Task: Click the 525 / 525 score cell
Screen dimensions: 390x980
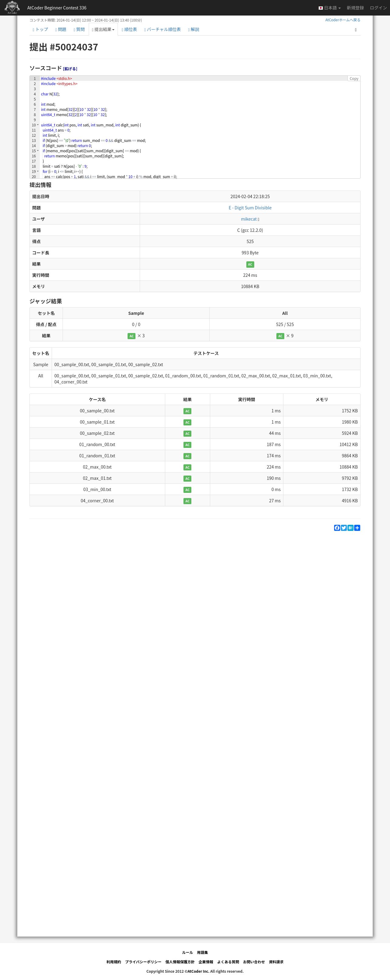Action: [x=285, y=325]
